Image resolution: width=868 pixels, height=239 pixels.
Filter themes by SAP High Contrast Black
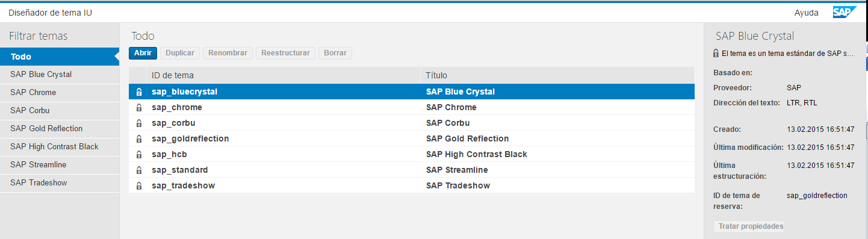coord(60,146)
